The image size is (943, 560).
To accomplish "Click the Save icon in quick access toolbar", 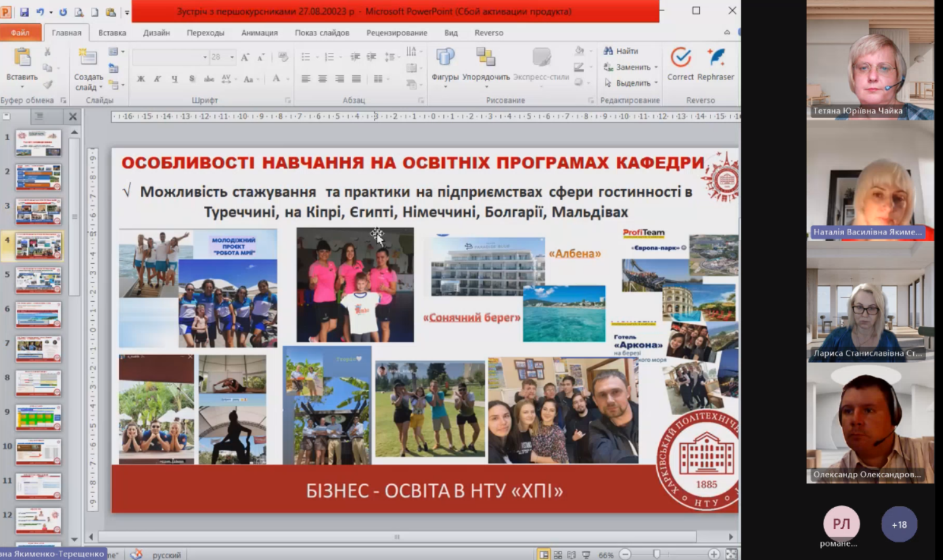I will click(25, 12).
